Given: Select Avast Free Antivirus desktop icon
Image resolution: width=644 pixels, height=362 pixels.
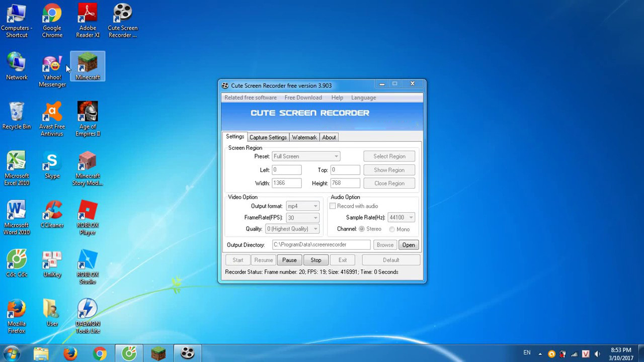Looking at the screenshot, I should click(x=52, y=119).
